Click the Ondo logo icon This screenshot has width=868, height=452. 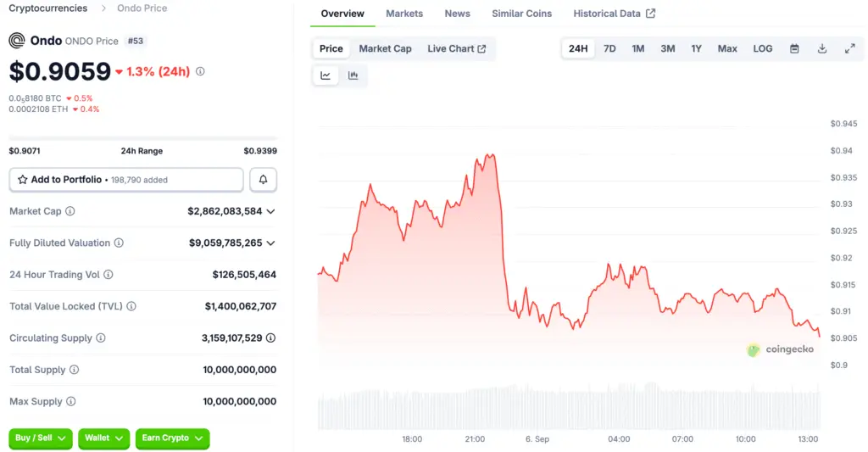pyautogui.click(x=17, y=41)
